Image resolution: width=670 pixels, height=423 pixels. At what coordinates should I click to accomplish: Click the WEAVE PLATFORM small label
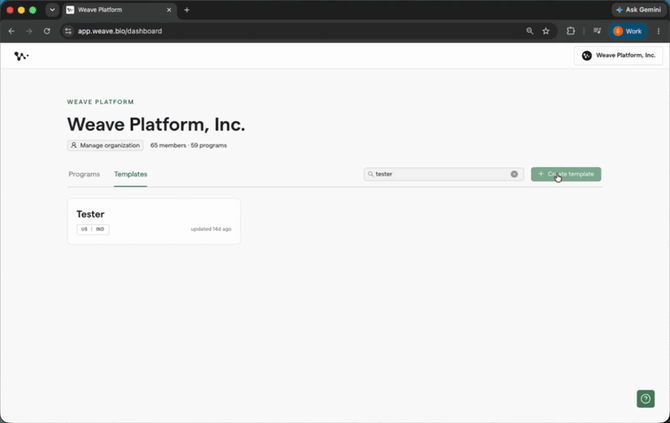click(100, 102)
